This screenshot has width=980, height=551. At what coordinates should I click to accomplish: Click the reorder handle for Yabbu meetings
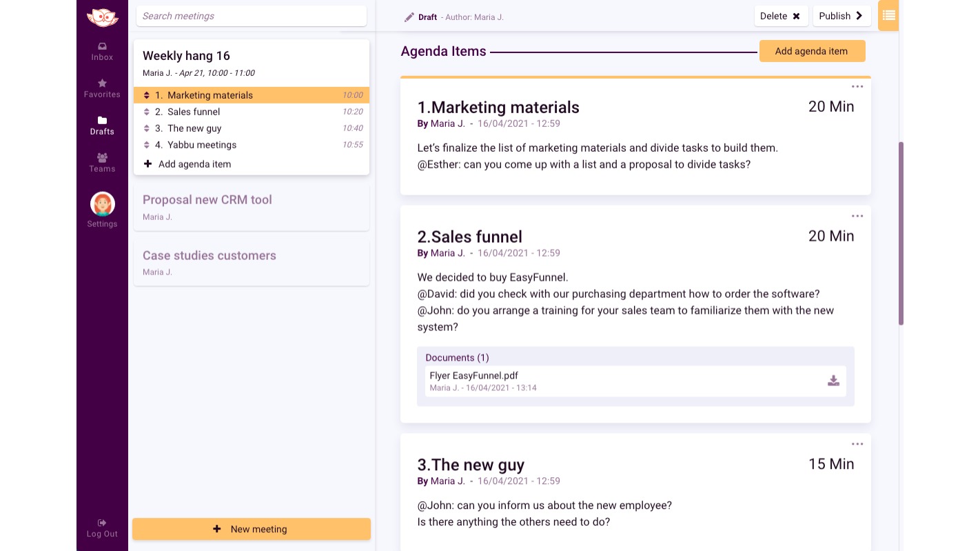click(147, 145)
